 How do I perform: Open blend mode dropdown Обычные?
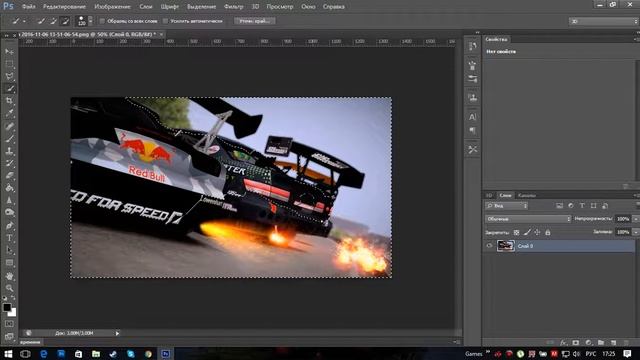528,219
